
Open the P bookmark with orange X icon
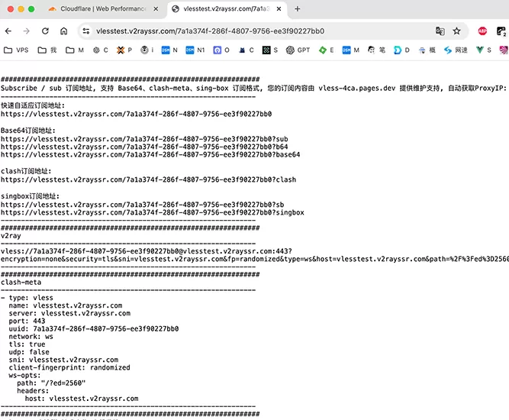(124, 50)
